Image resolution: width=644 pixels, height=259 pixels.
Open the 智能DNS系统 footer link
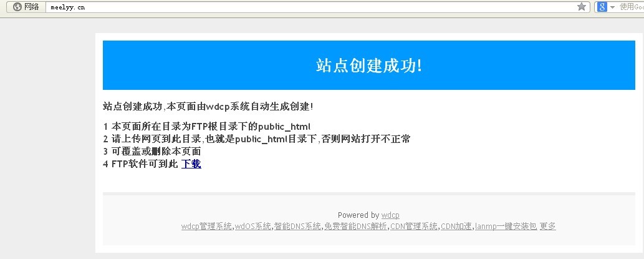(x=297, y=226)
